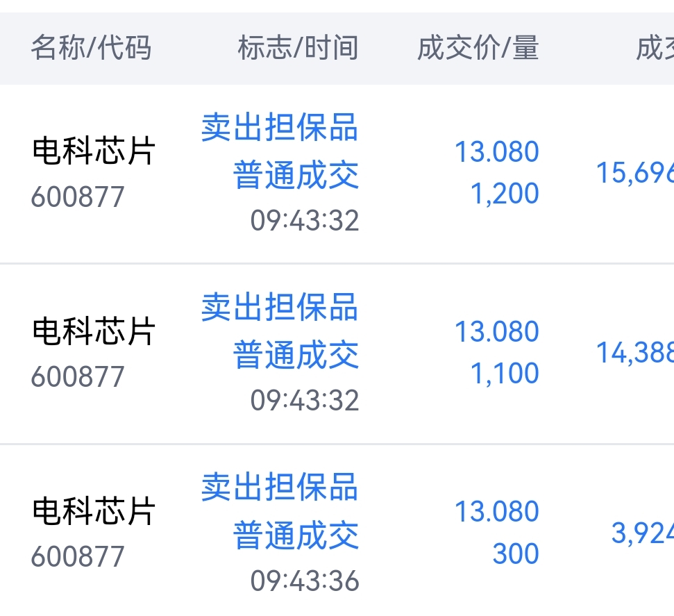
Task: Select stock code 600877 in second row
Action: (x=78, y=376)
